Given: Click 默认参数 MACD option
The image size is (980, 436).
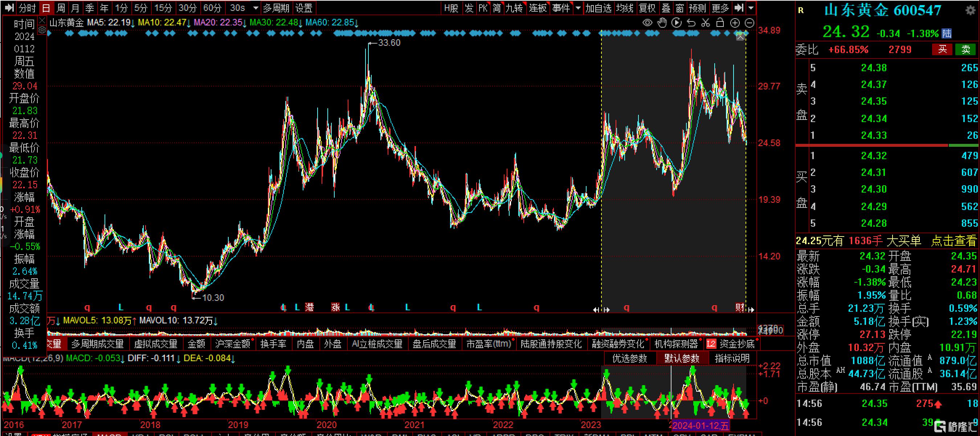Looking at the screenshot, I should (x=682, y=358).
